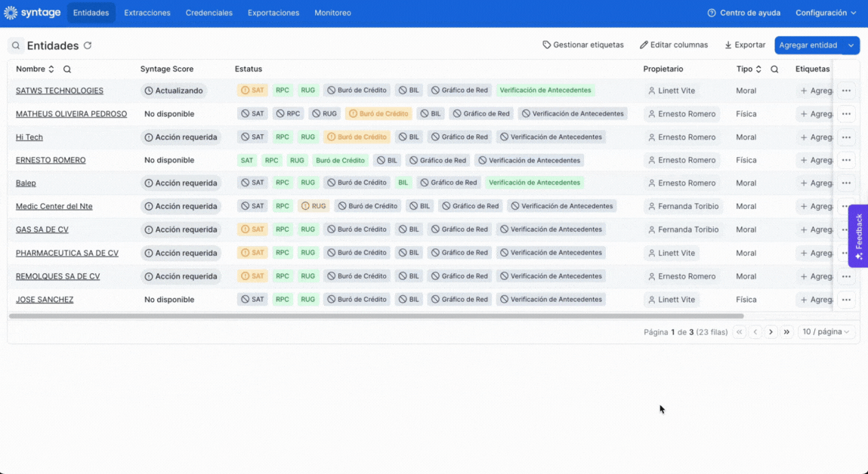Go to the first page
The image size is (868, 474).
[x=739, y=332]
